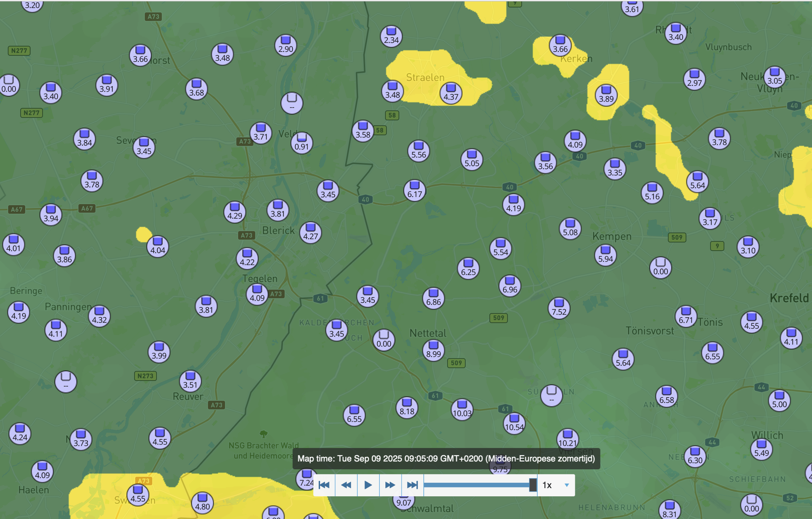The image size is (812, 519).
Task: Select rain gauge station showing 10.54
Action: tap(514, 424)
